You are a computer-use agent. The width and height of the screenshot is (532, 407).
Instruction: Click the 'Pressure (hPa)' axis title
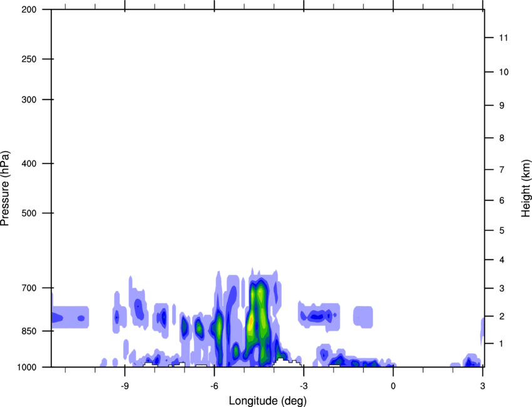tap(5, 188)
